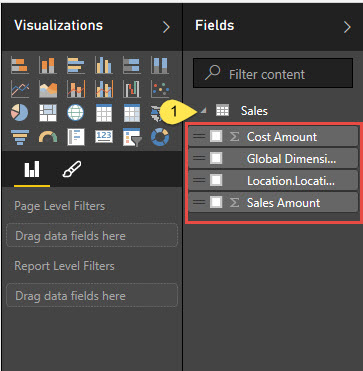Switch to the Fields well tab
Screen dimensions: 363x371
point(32,169)
